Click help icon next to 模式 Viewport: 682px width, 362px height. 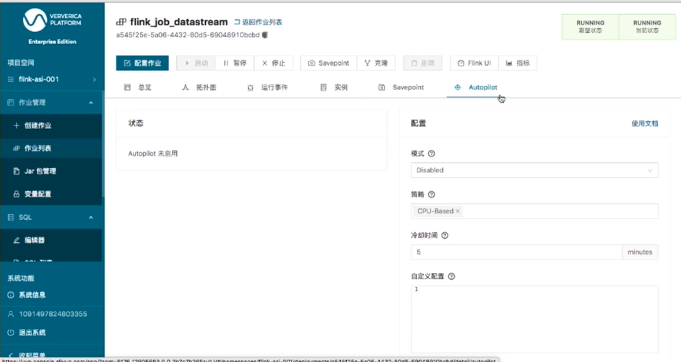click(431, 154)
